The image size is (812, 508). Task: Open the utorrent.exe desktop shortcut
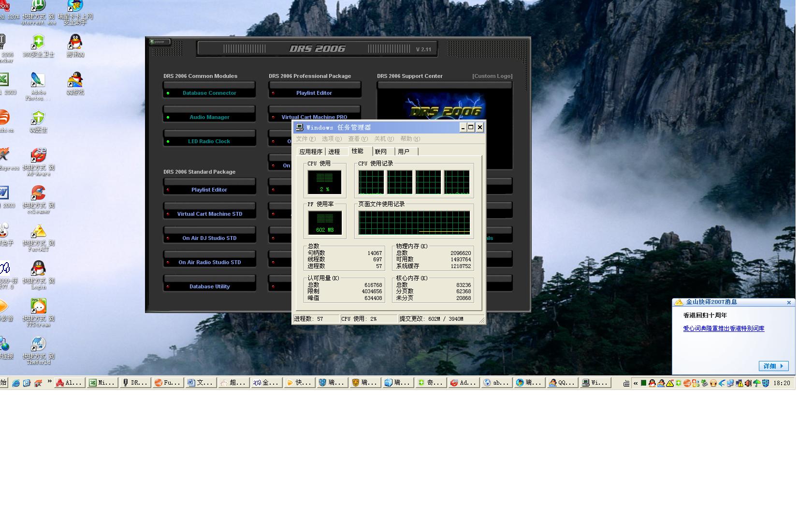click(x=38, y=7)
